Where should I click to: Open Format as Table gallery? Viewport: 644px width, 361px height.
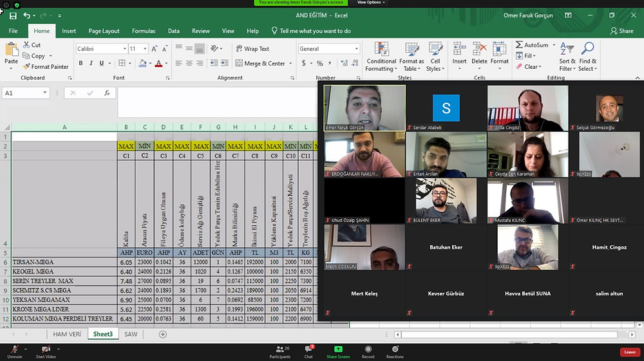pyautogui.click(x=412, y=57)
